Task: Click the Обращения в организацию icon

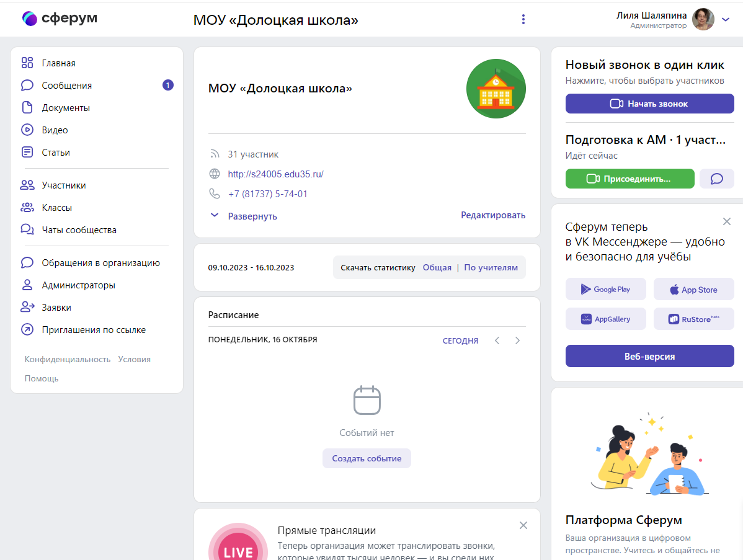Action: click(27, 263)
